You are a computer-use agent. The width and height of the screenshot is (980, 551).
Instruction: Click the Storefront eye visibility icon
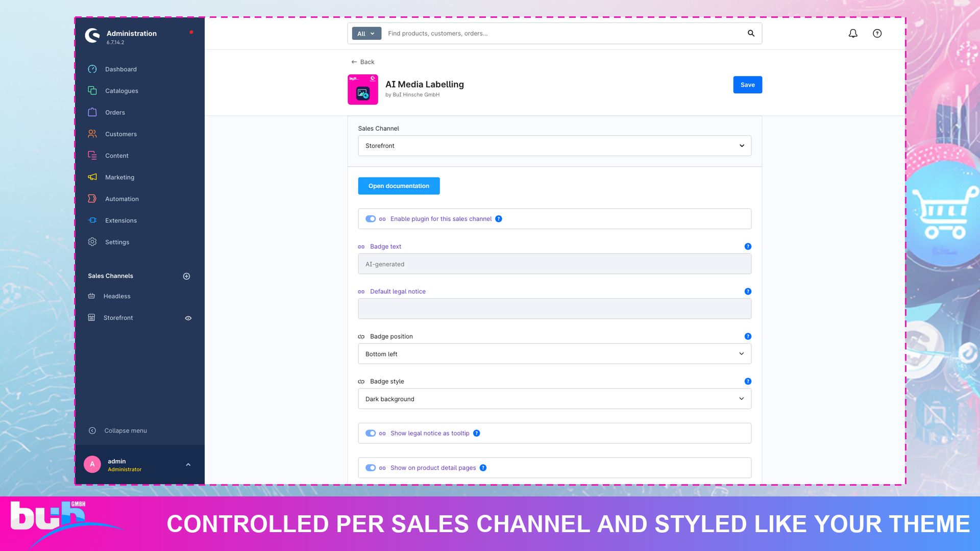(188, 318)
